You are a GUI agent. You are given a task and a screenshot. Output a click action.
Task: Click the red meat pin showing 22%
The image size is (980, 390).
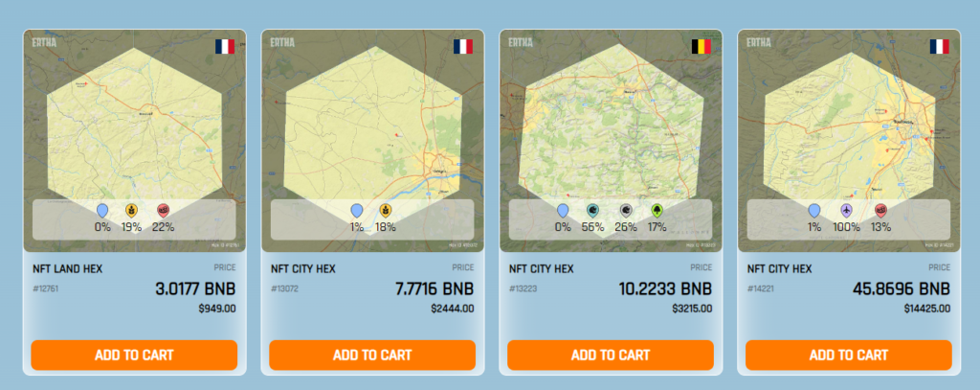(163, 210)
